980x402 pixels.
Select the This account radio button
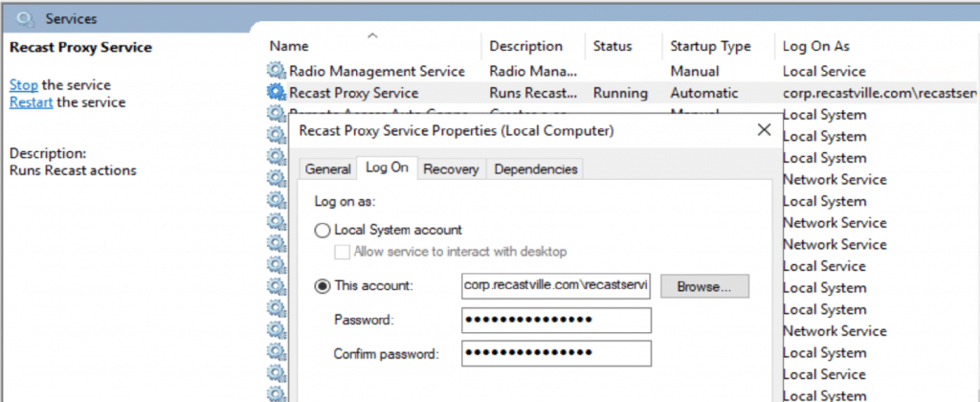point(323,285)
